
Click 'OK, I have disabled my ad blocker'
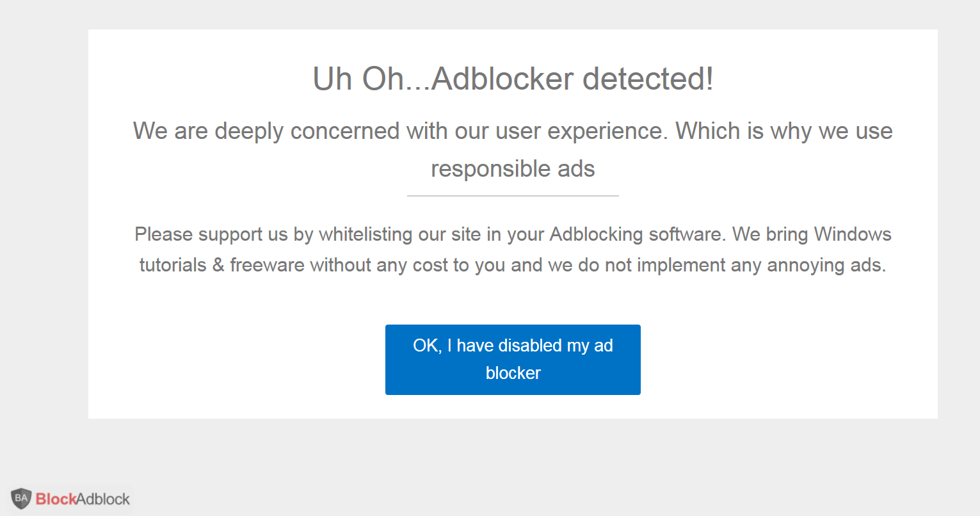[512, 359]
